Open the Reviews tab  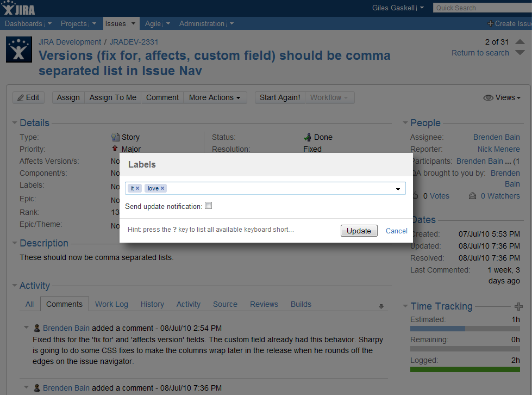point(264,304)
